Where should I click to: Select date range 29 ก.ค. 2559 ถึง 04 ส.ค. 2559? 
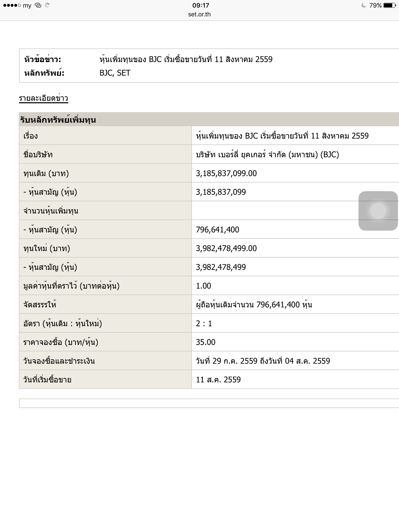[x=263, y=361]
